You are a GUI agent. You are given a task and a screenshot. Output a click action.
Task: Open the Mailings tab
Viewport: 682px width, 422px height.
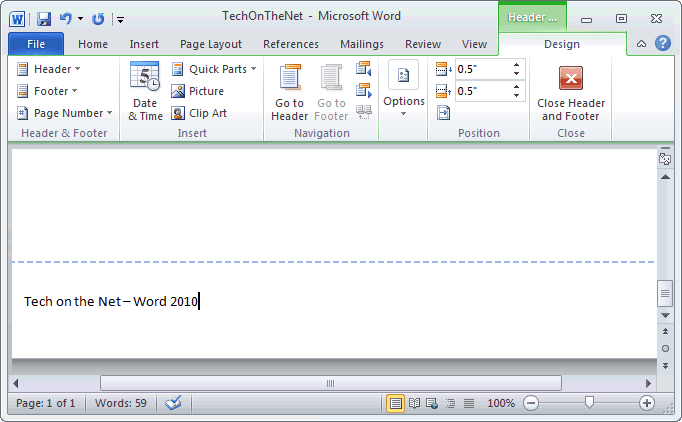tap(362, 44)
